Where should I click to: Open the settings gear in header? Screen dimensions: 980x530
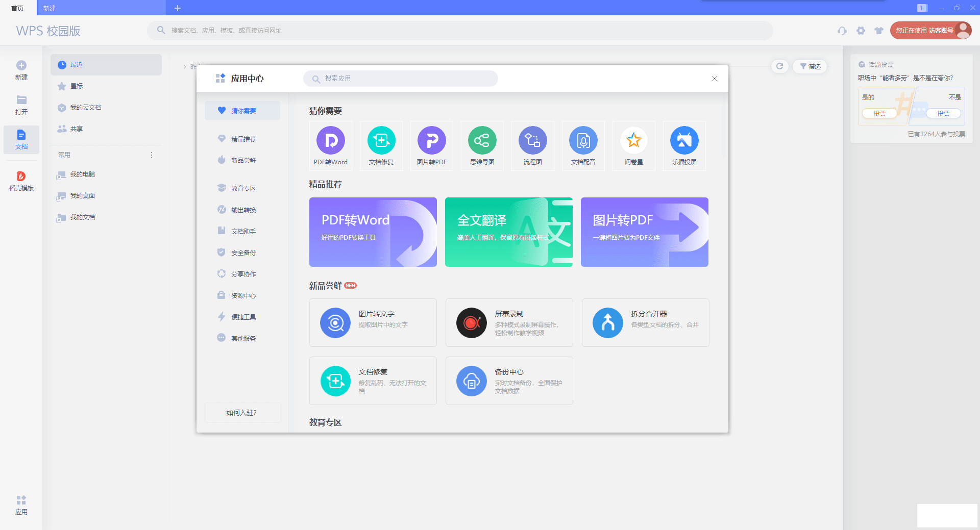861,31
